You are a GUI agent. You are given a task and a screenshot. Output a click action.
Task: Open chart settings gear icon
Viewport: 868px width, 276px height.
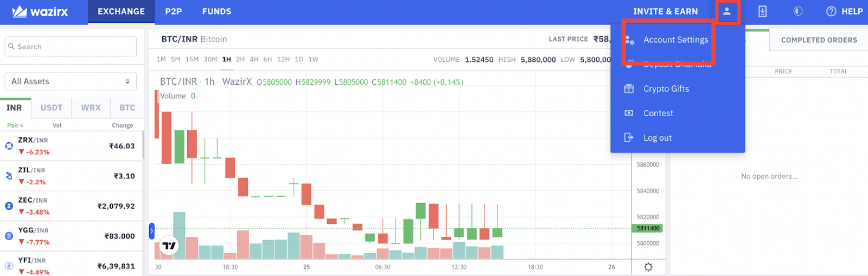tap(648, 267)
